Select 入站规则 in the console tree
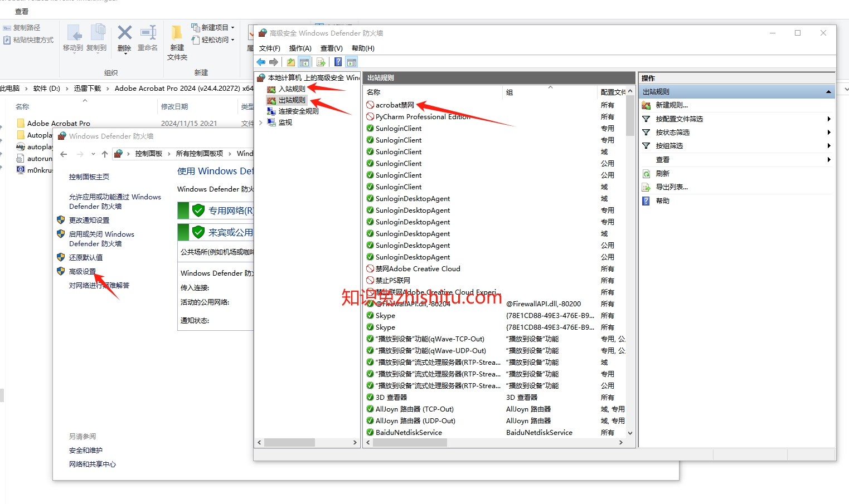849x504 pixels. [x=292, y=89]
